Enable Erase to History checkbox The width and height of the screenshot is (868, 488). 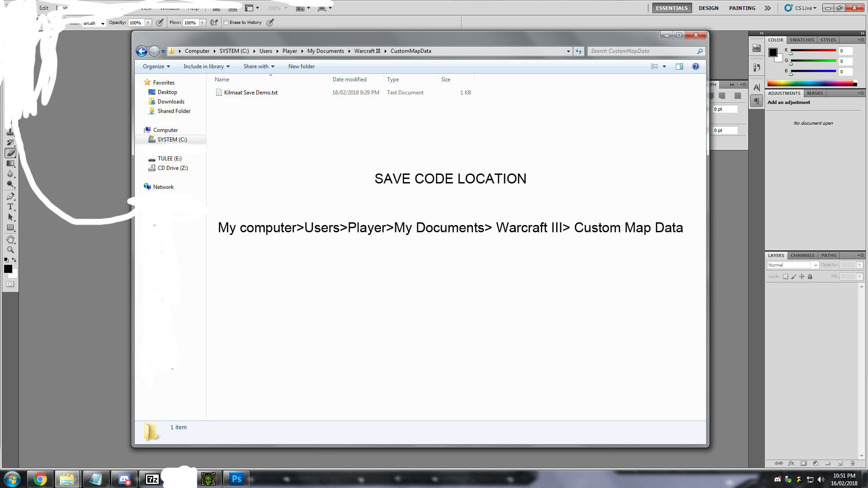(226, 23)
